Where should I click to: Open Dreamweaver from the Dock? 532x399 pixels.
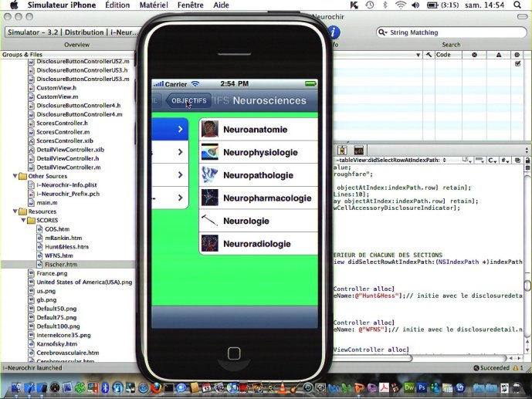(409, 387)
